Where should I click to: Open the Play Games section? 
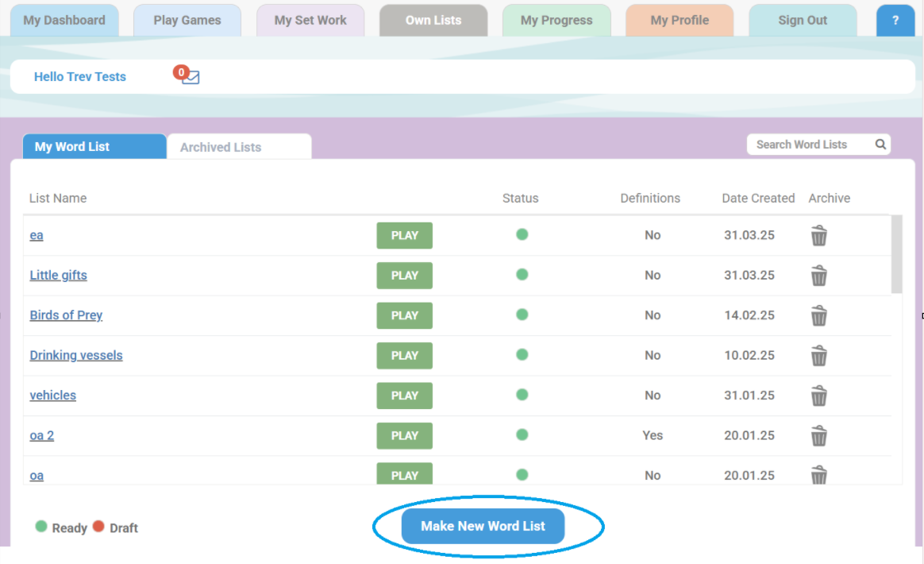[187, 21]
